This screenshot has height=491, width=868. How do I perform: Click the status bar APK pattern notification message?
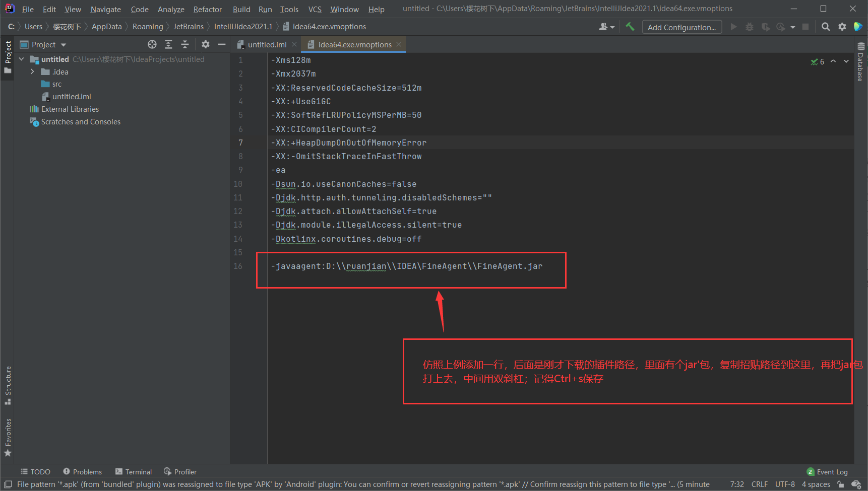point(363,484)
